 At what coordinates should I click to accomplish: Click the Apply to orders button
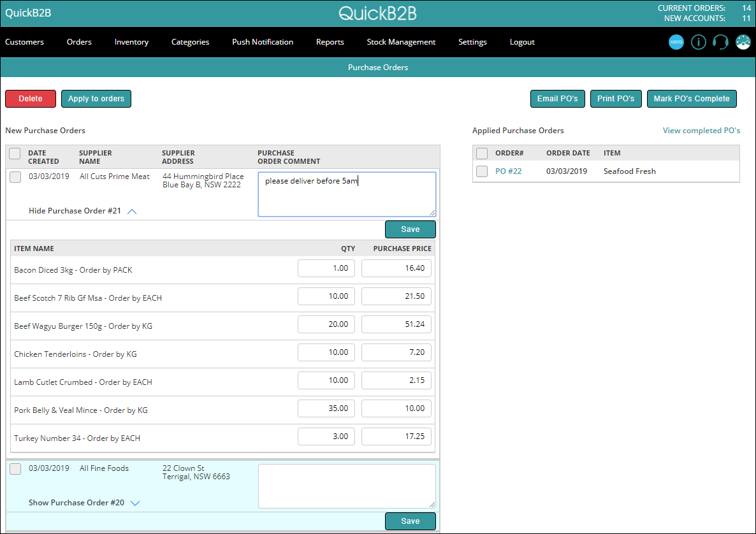point(96,99)
